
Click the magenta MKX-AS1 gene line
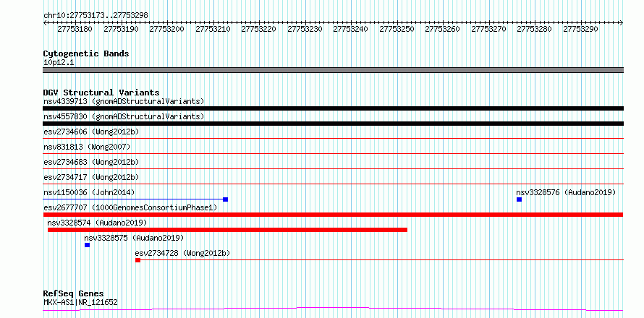(333, 309)
